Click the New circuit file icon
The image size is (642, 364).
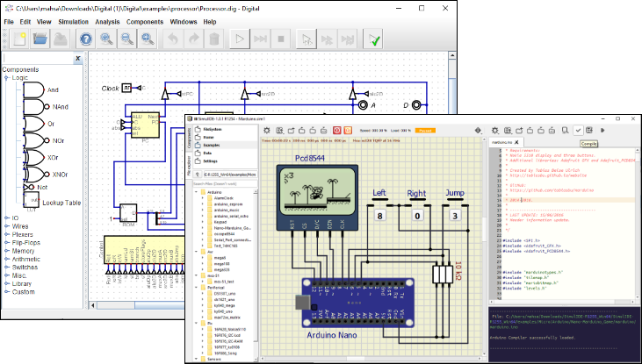click(x=18, y=39)
